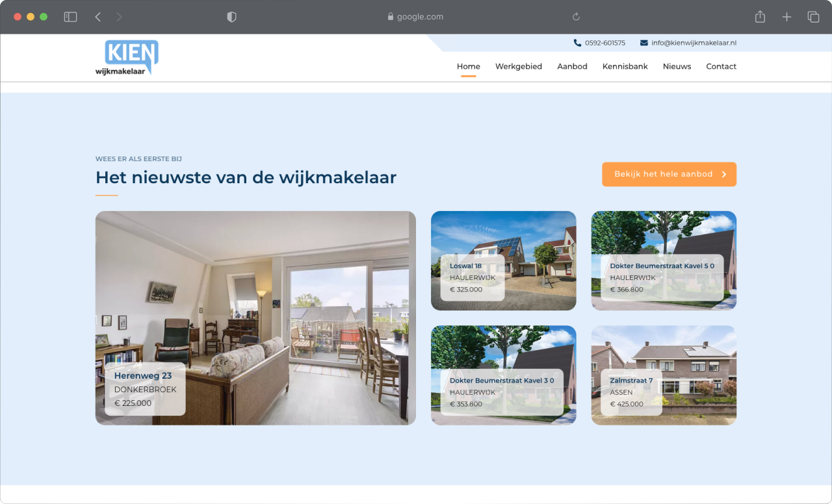Go back using the browser back arrow
832x504 pixels.
click(98, 17)
